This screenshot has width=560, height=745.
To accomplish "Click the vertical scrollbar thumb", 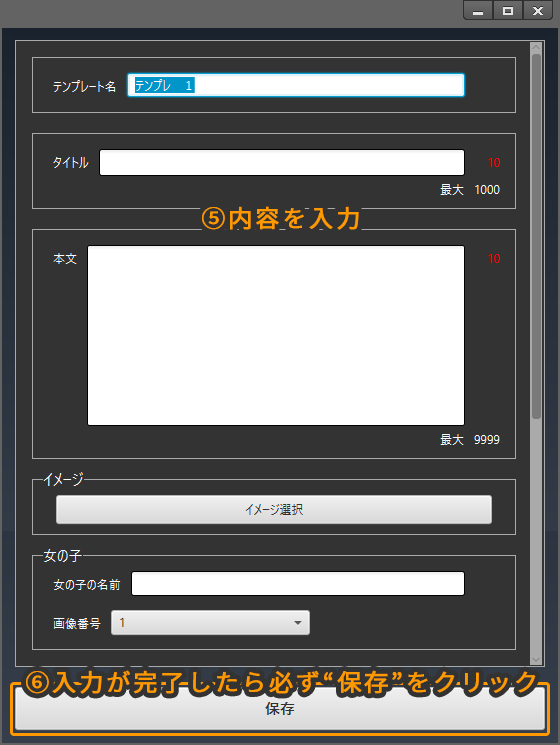I will point(536,236).
